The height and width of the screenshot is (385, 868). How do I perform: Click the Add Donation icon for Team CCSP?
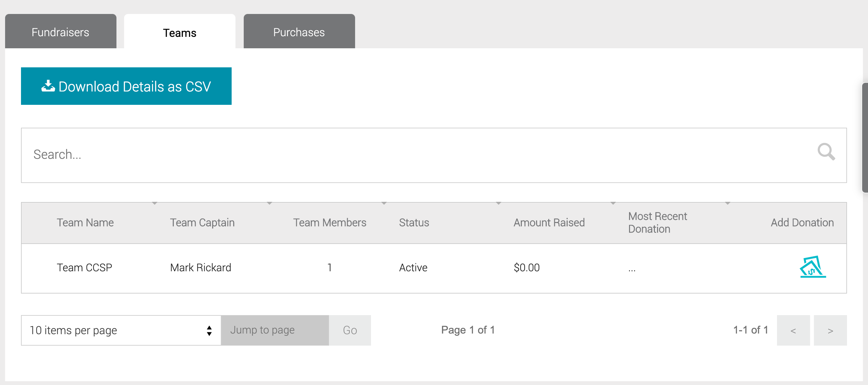pyautogui.click(x=812, y=267)
